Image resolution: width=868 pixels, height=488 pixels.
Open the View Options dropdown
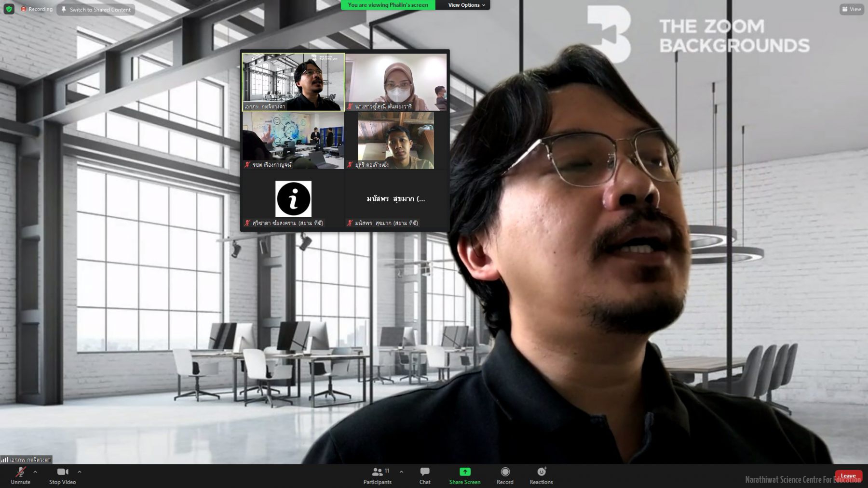[x=466, y=5]
